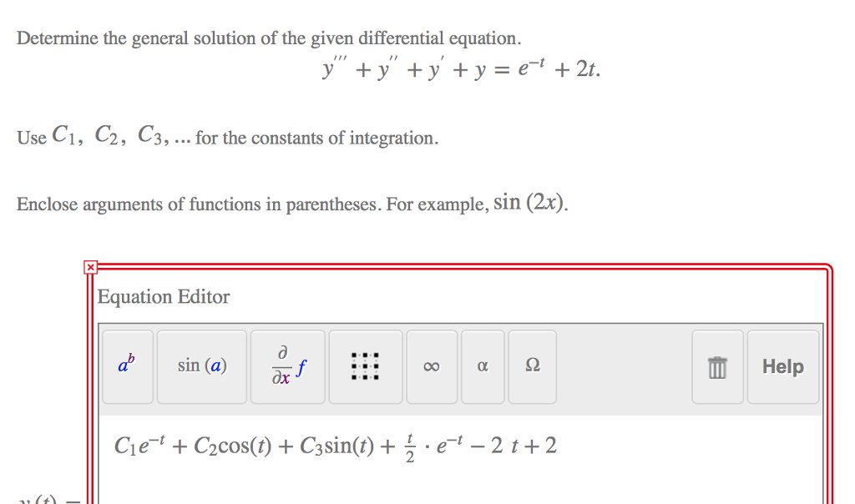Image resolution: width=855 pixels, height=504 pixels.
Task: Clear the equation with the trash icon
Action: coord(716,365)
